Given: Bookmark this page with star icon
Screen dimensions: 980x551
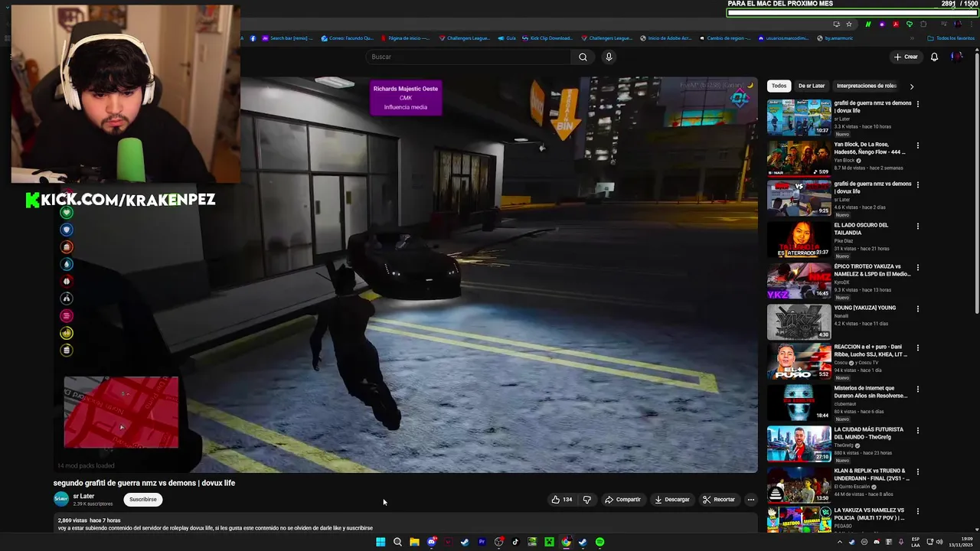Looking at the screenshot, I should click(849, 24).
